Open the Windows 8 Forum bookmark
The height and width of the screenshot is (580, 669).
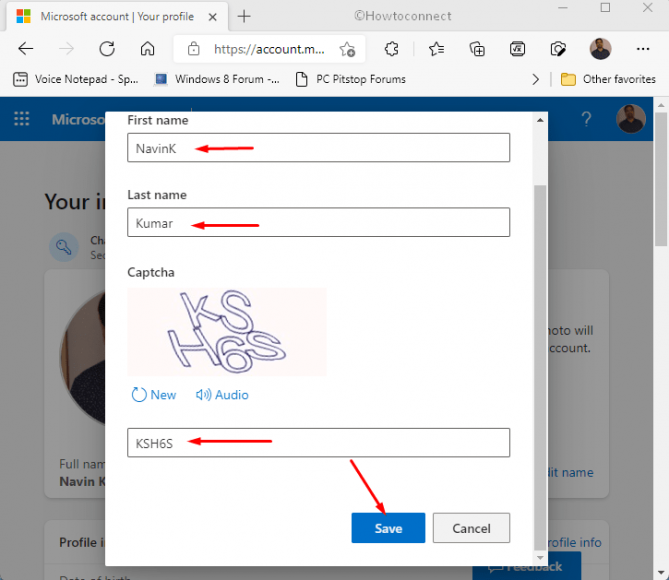[x=217, y=79]
